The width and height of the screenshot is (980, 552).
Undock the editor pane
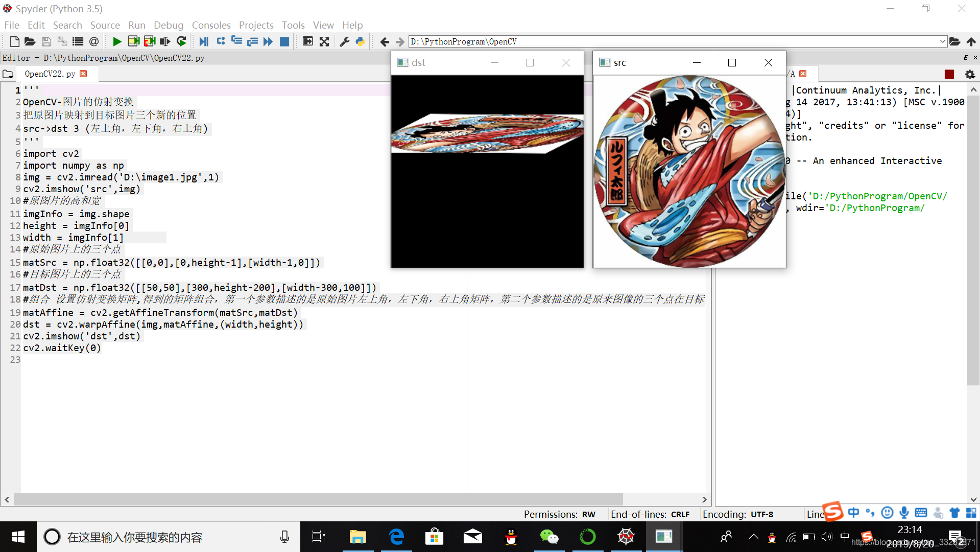coord(966,58)
